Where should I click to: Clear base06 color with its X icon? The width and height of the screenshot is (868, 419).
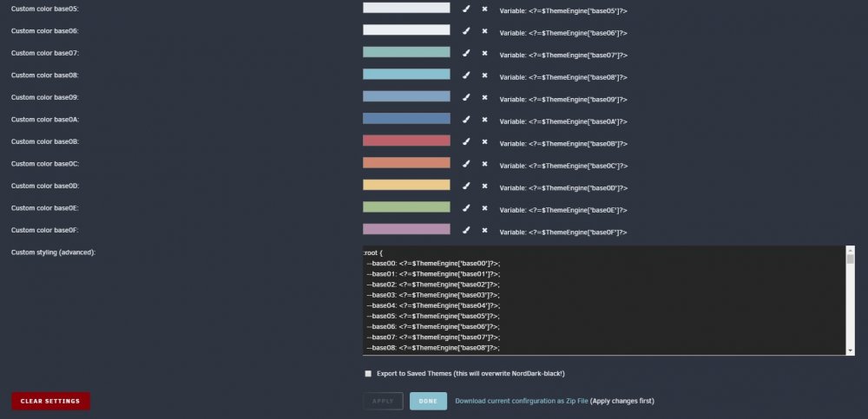click(485, 31)
